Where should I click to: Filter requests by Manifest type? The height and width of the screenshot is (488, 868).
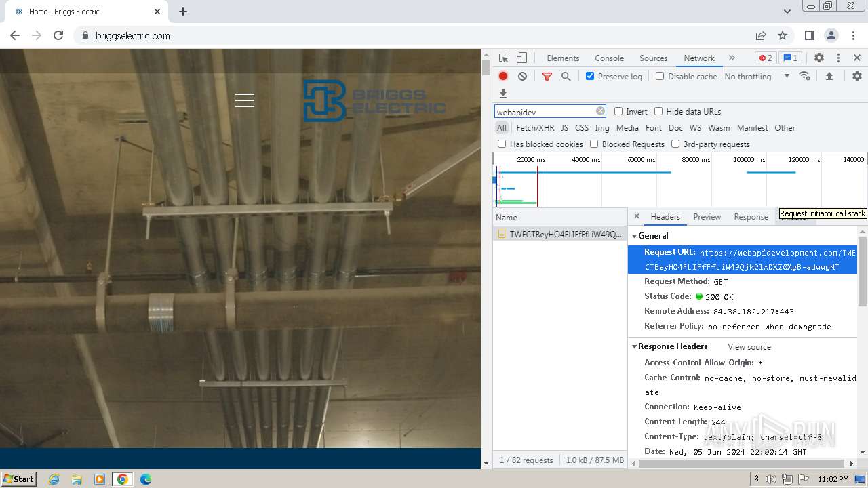(752, 128)
